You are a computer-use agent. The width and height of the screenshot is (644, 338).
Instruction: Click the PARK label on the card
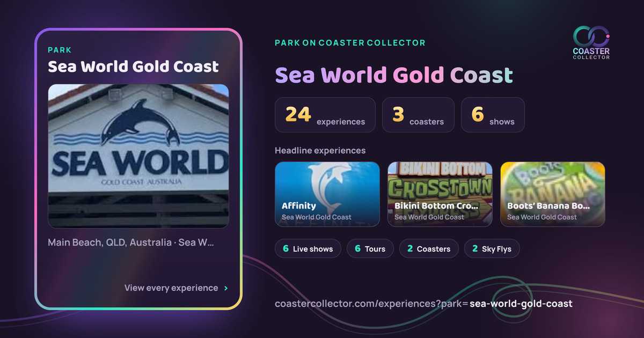coord(60,50)
